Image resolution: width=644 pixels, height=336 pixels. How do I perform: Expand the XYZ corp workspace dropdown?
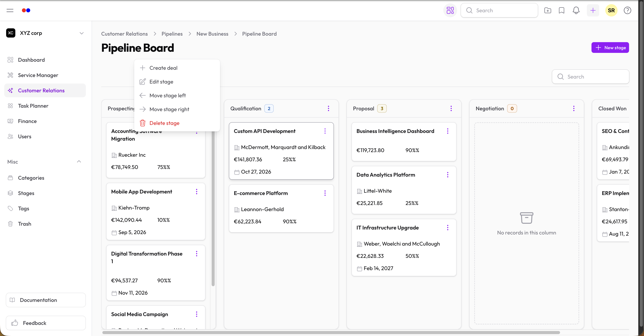pyautogui.click(x=81, y=33)
